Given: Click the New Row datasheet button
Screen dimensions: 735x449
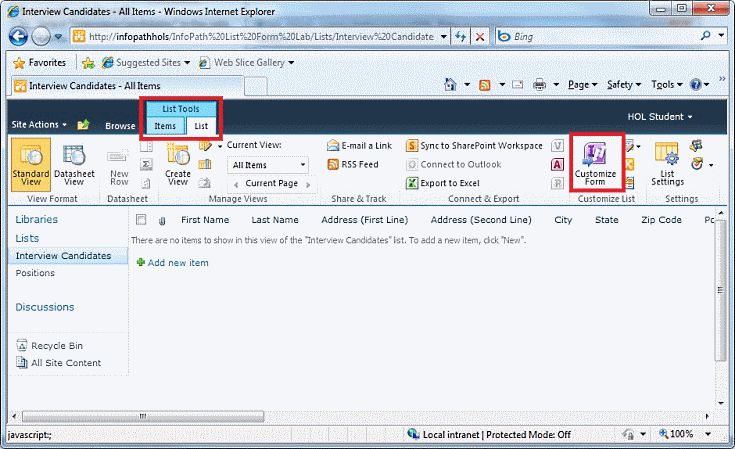Looking at the screenshot, I should (119, 167).
